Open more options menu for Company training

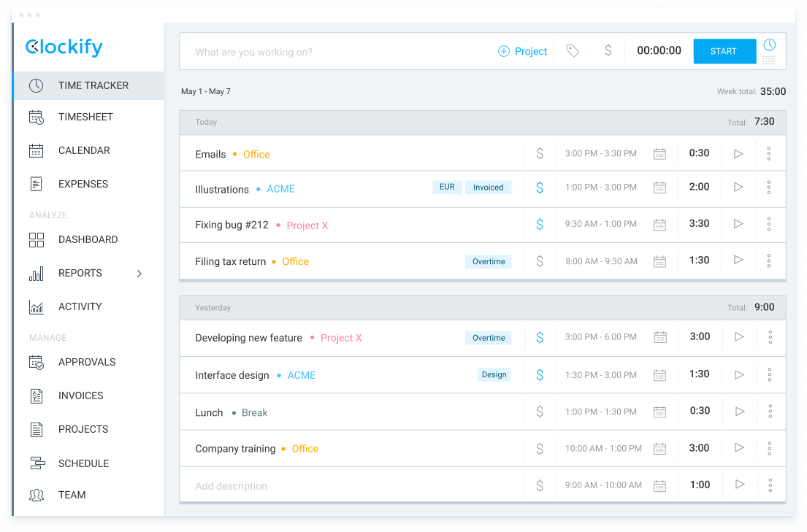(770, 449)
